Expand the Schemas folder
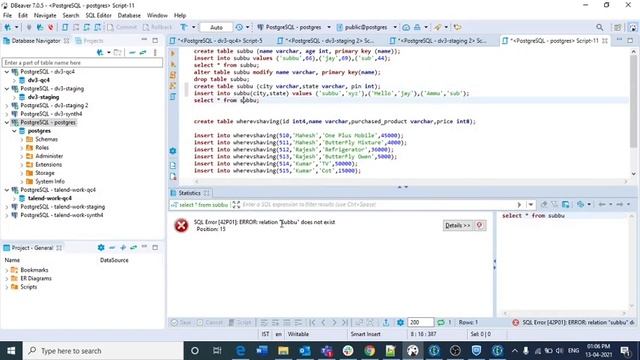The image size is (640, 360). click(x=22, y=140)
